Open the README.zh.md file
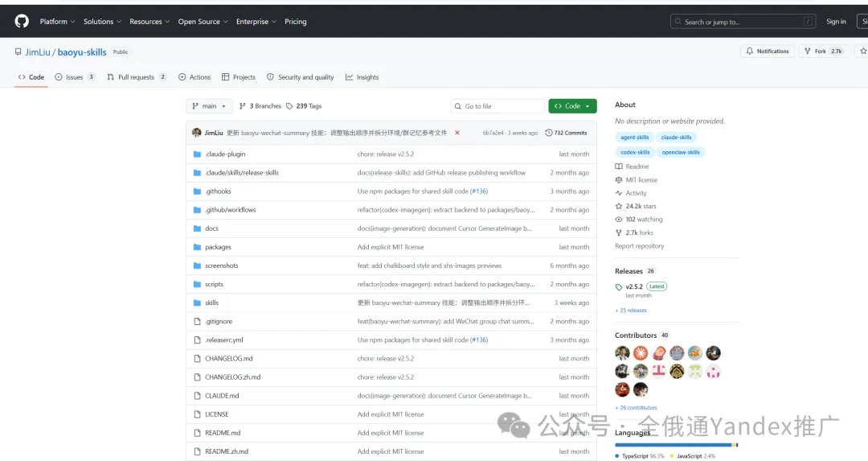 coord(227,451)
